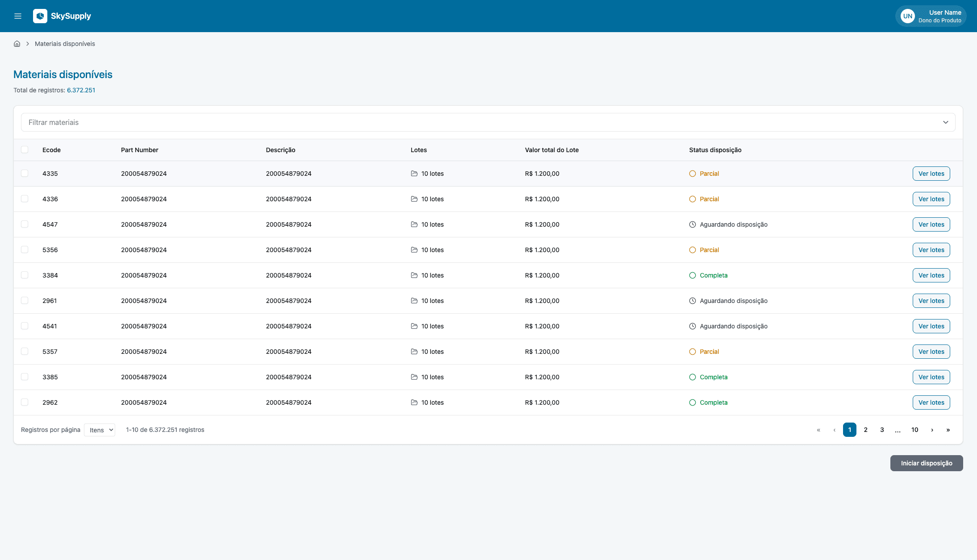Expand the Filtrar materiais dropdown chevron
The image size is (977, 560).
pos(945,122)
